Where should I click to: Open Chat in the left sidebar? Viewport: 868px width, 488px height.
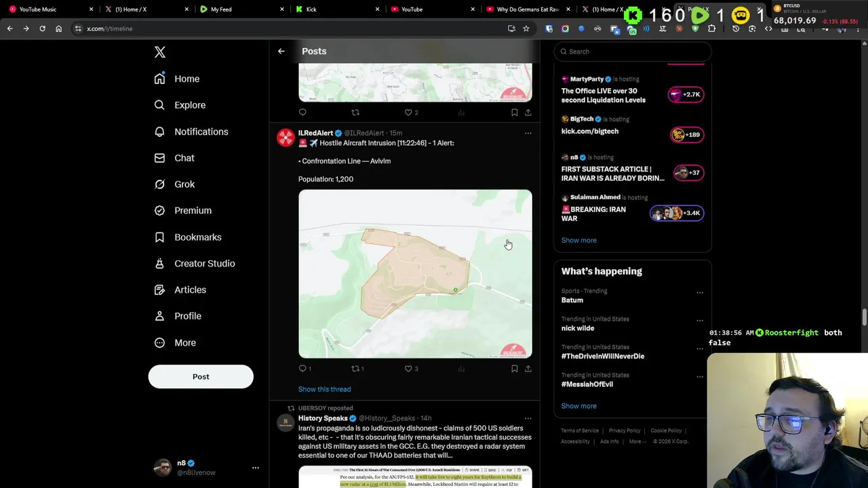point(174,158)
